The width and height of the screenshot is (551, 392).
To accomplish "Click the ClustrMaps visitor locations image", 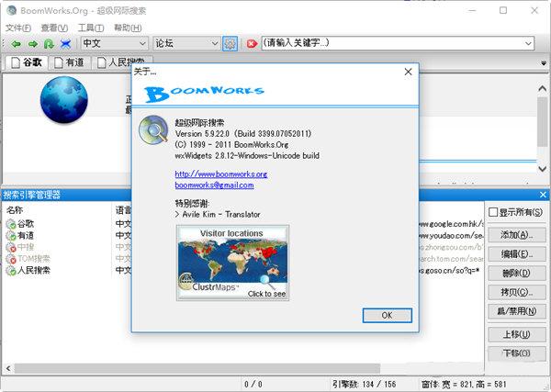I will pyautogui.click(x=232, y=263).
